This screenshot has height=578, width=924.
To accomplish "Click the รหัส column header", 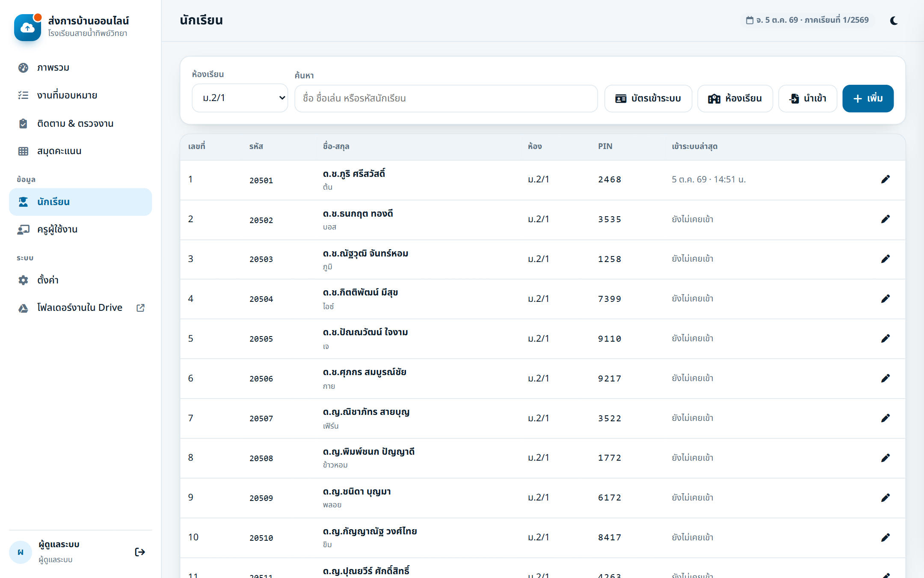I will pos(256,146).
